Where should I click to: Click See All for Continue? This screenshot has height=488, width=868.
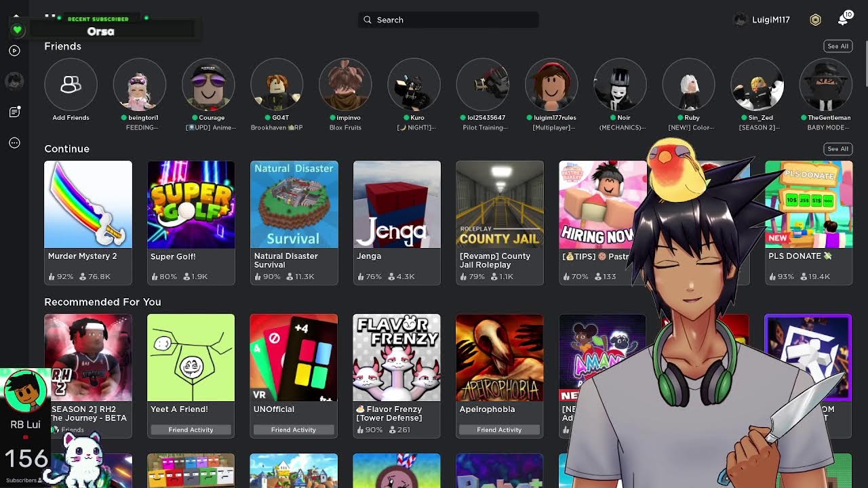click(x=837, y=148)
